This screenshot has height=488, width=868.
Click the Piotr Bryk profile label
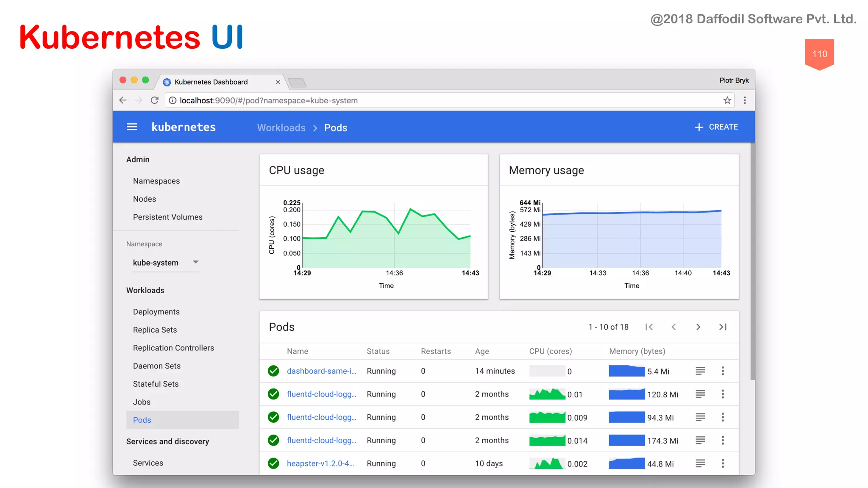click(734, 80)
